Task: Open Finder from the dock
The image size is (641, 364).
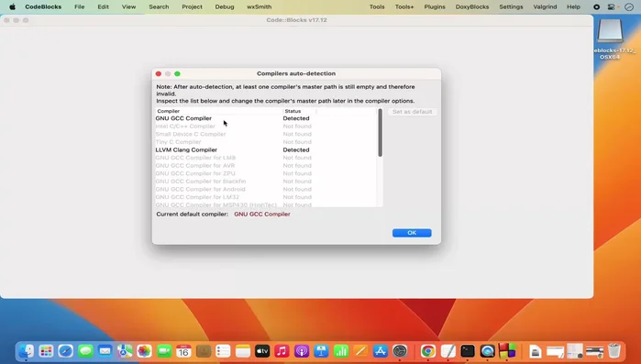Action: tap(27, 351)
